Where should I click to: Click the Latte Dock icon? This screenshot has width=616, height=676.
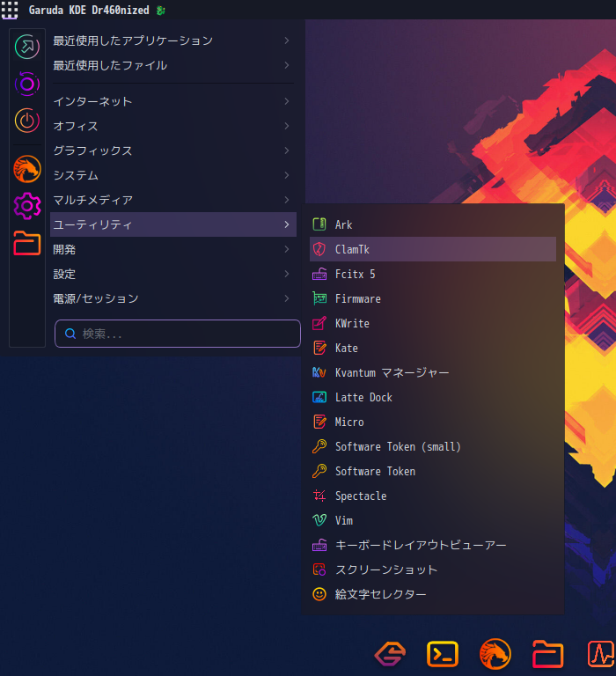pos(319,397)
